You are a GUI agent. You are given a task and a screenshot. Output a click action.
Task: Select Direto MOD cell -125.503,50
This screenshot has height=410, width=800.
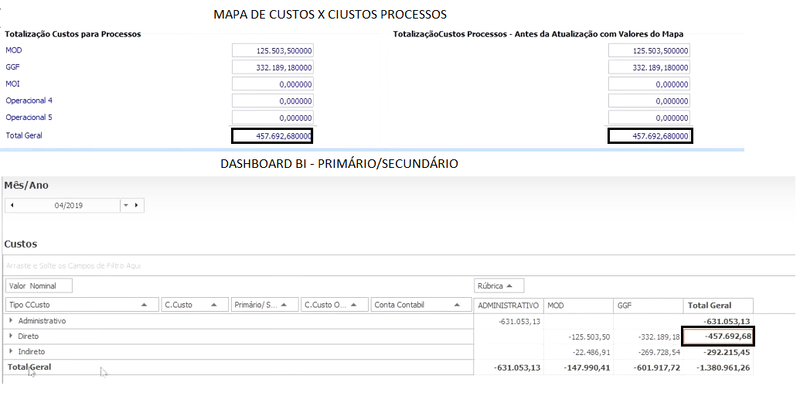click(579, 337)
